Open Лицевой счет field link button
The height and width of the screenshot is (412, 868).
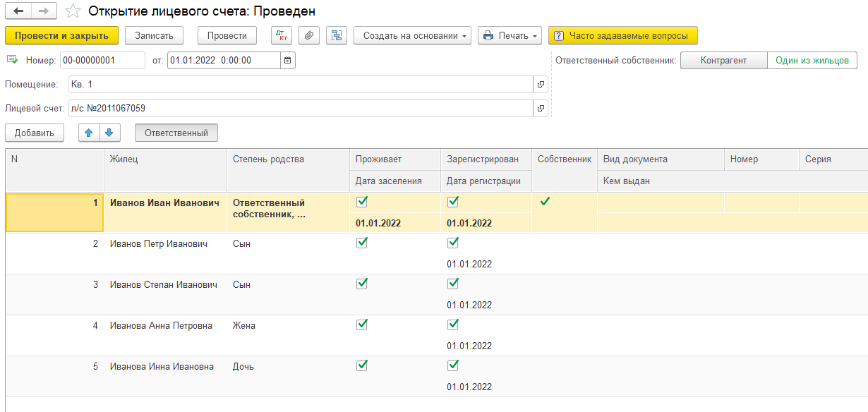coord(541,109)
